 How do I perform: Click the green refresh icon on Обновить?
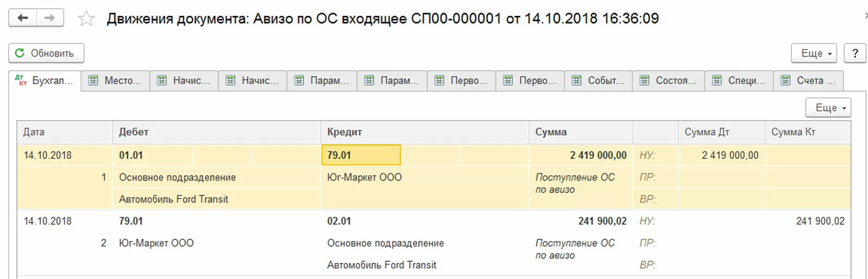(20, 53)
